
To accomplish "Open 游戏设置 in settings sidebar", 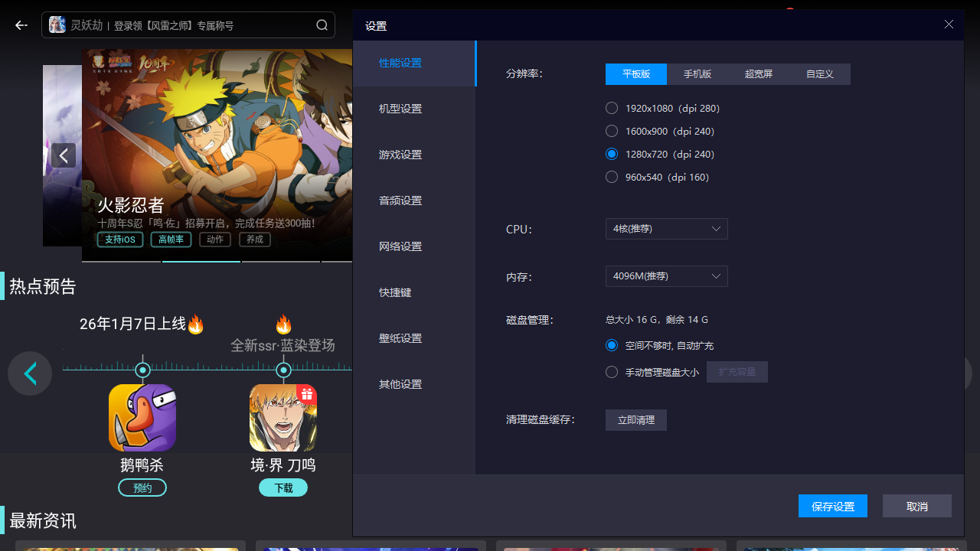I will tap(414, 155).
